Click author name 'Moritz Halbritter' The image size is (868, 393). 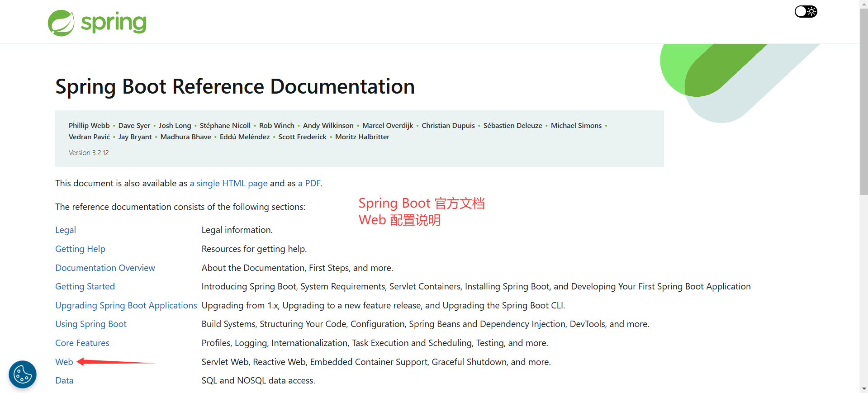pos(362,137)
